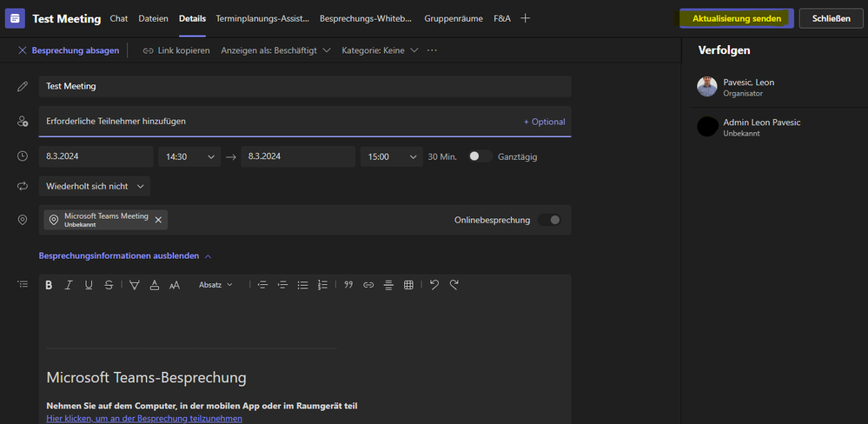
Task: Open the Besprechungs-Whiteboard tab
Action: pos(366,18)
